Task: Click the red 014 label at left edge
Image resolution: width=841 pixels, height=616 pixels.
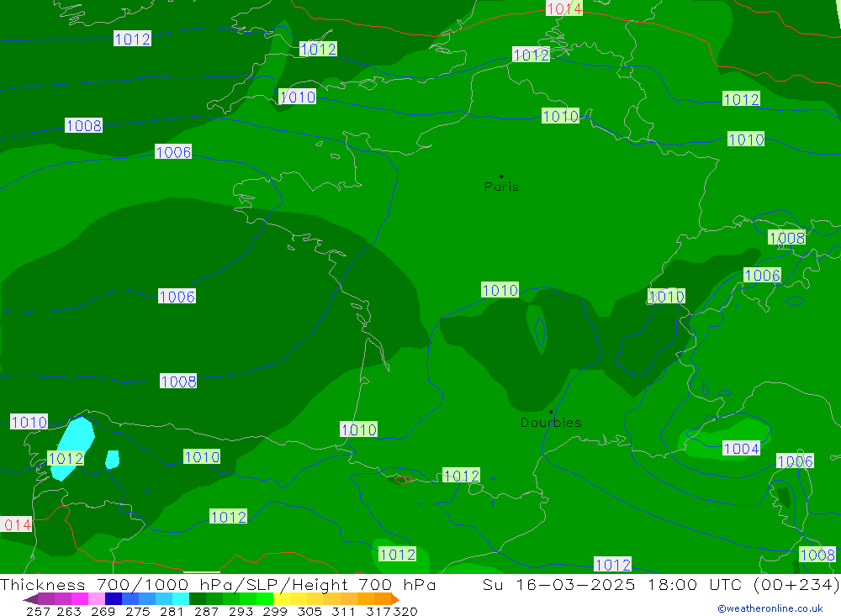Action: 17,524
